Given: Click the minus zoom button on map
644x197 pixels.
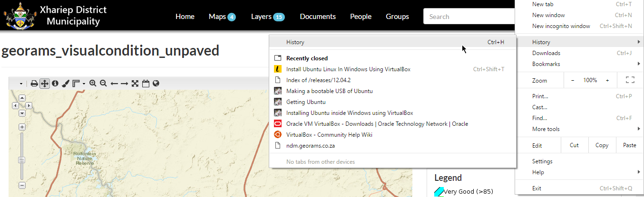Looking at the screenshot, I should (22, 185).
